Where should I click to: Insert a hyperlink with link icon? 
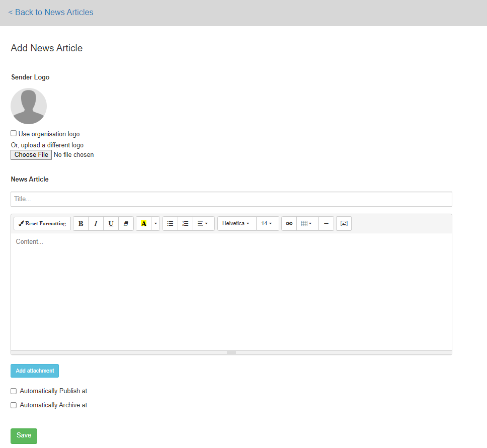[289, 224]
